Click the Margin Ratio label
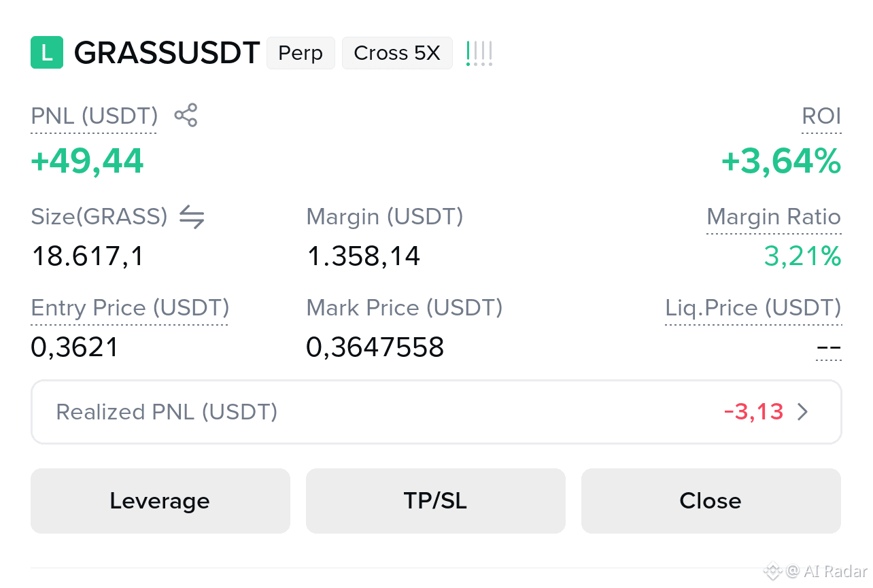 pos(774,218)
